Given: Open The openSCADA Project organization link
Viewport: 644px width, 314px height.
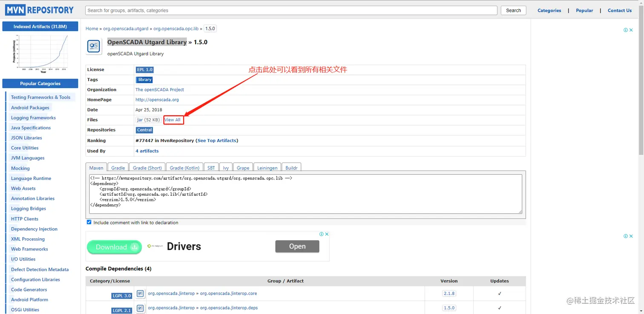Looking at the screenshot, I should pos(160,89).
